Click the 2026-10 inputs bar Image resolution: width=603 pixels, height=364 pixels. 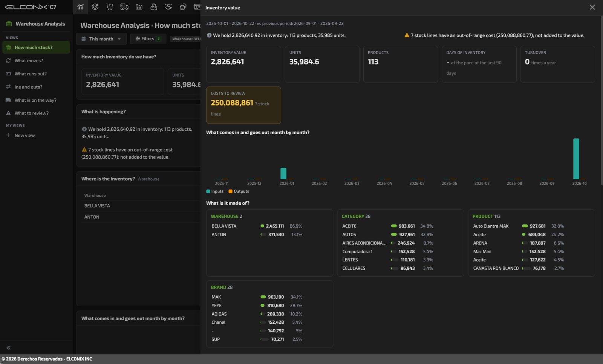(x=576, y=159)
